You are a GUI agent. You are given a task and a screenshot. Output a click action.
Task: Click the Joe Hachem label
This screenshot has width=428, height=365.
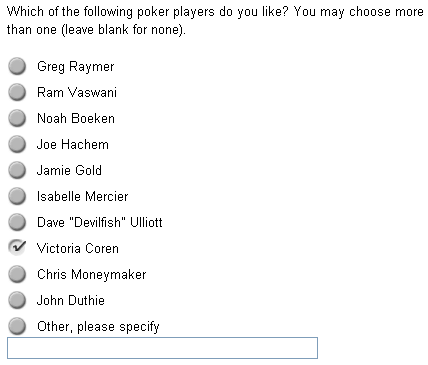point(73,144)
